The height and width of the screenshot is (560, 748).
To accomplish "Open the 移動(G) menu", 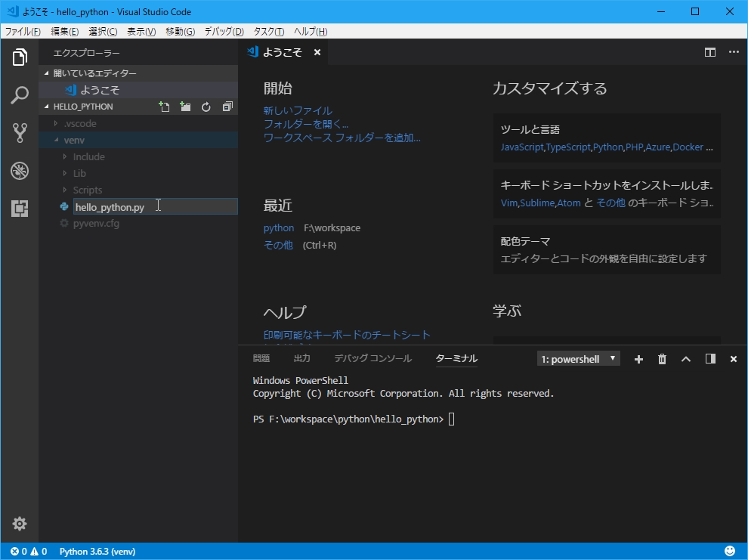I will pyautogui.click(x=180, y=32).
